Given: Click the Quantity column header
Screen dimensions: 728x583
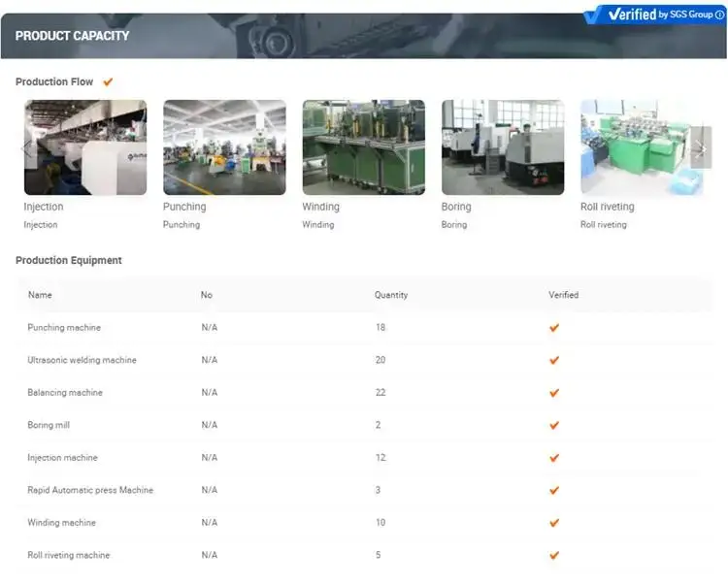Looking at the screenshot, I should pyautogui.click(x=391, y=295).
